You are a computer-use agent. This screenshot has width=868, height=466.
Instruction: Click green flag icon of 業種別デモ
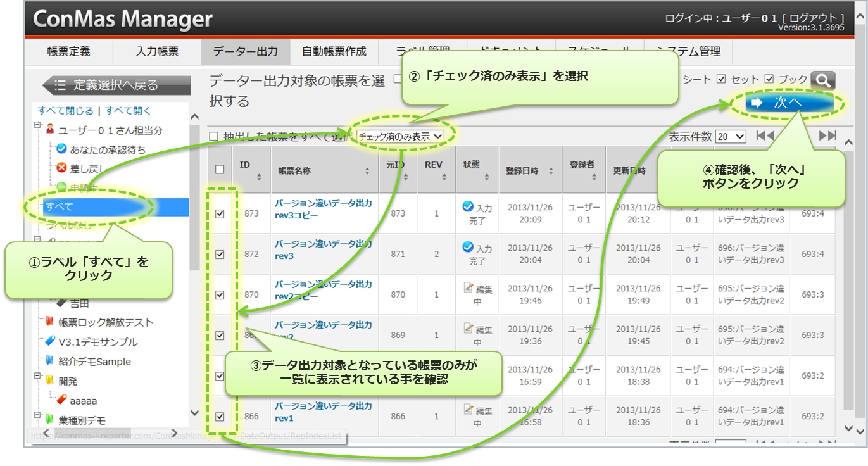pos(49,419)
